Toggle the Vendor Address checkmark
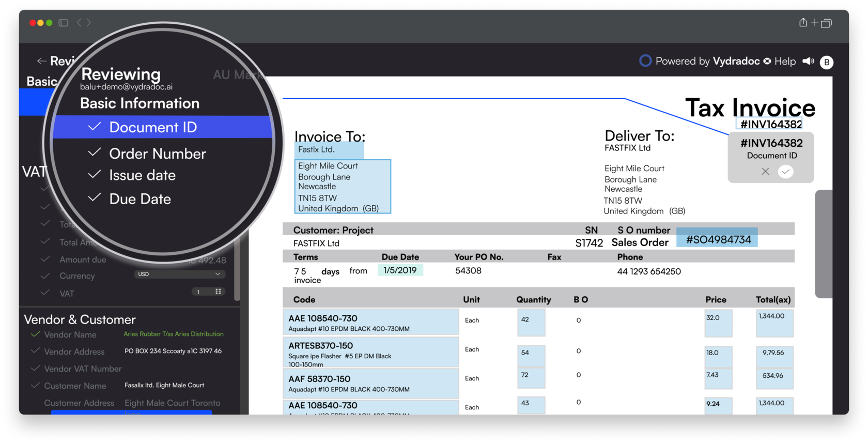The image size is (868, 443). [x=35, y=352]
